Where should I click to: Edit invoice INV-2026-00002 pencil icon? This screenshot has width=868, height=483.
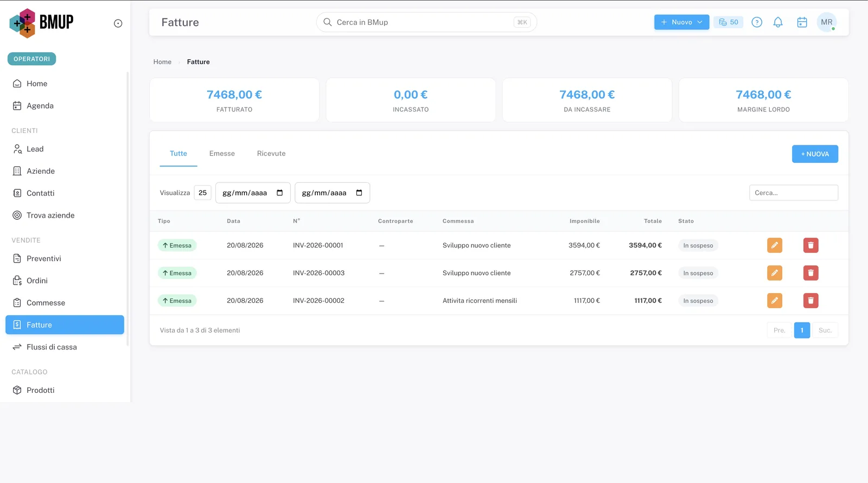[775, 301]
